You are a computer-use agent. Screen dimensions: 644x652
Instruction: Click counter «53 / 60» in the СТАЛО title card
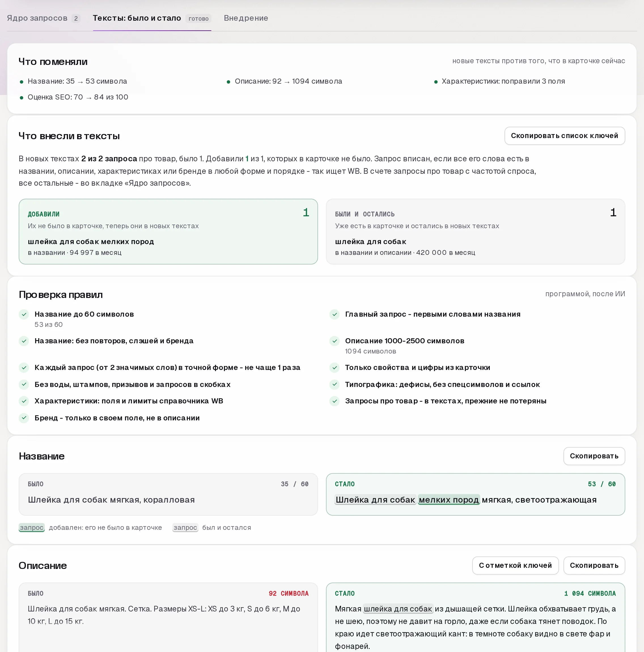click(x=602, y=484)
